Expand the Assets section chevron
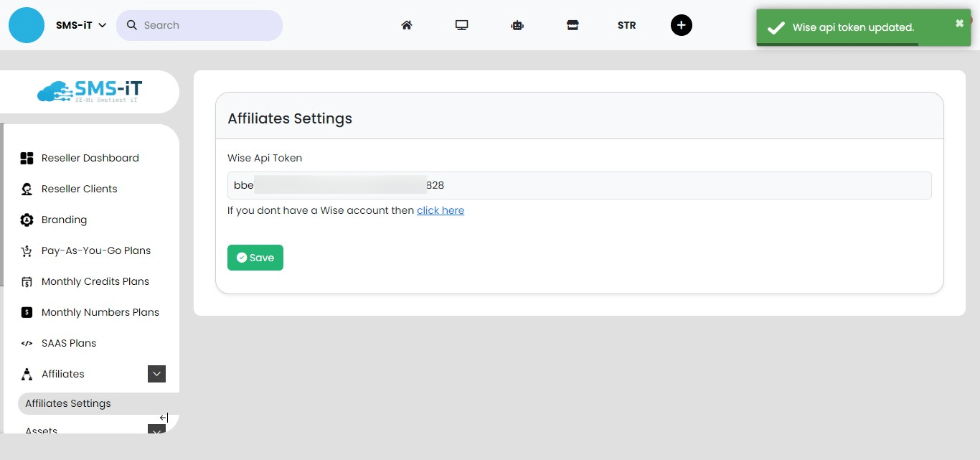980x460 pixels. pos(156,430)
